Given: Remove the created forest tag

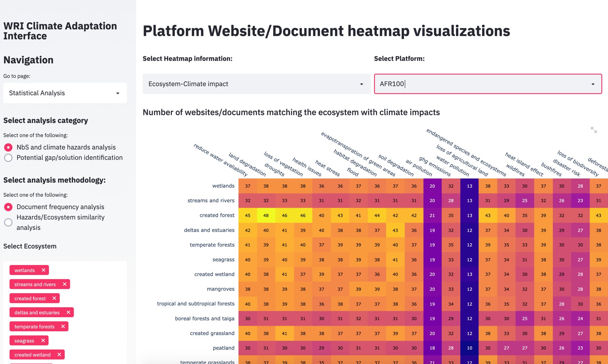Looking at the screenshot, I should click(54, 298).
